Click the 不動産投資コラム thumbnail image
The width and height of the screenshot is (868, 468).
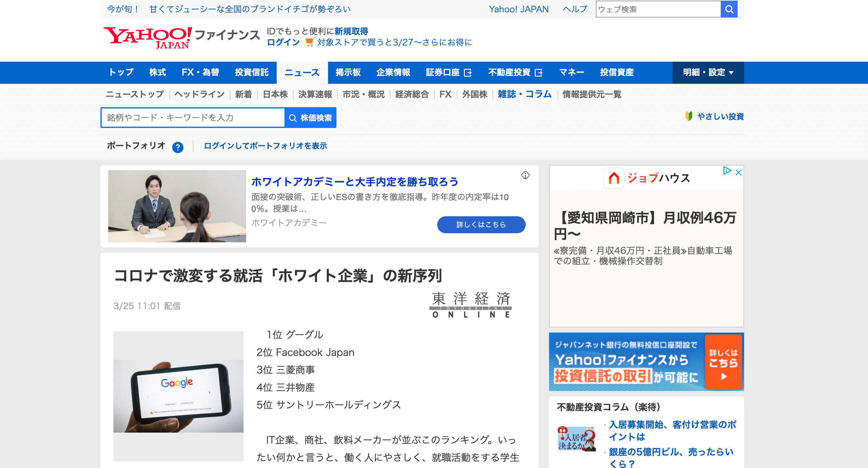pyautogui.click(x=577, y=439)
